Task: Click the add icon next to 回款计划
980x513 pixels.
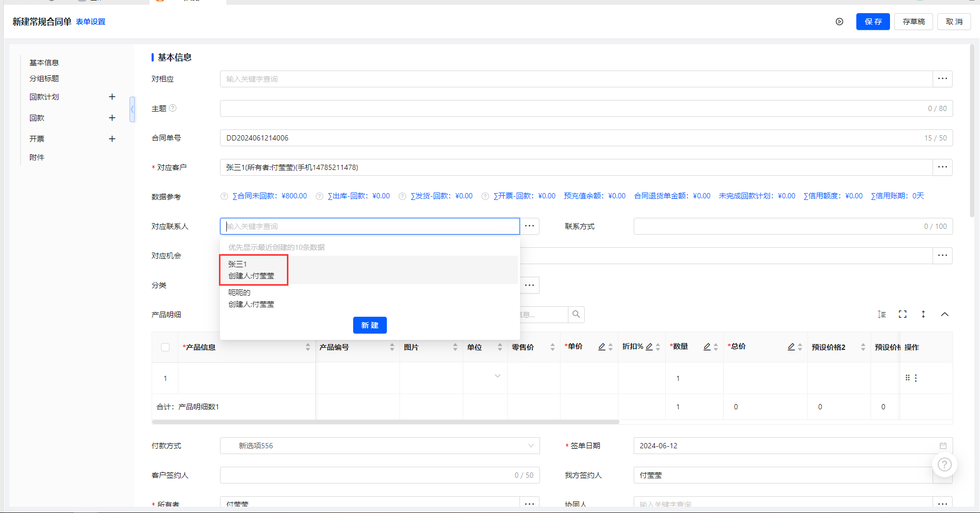Action: click(x=112, y=97)
